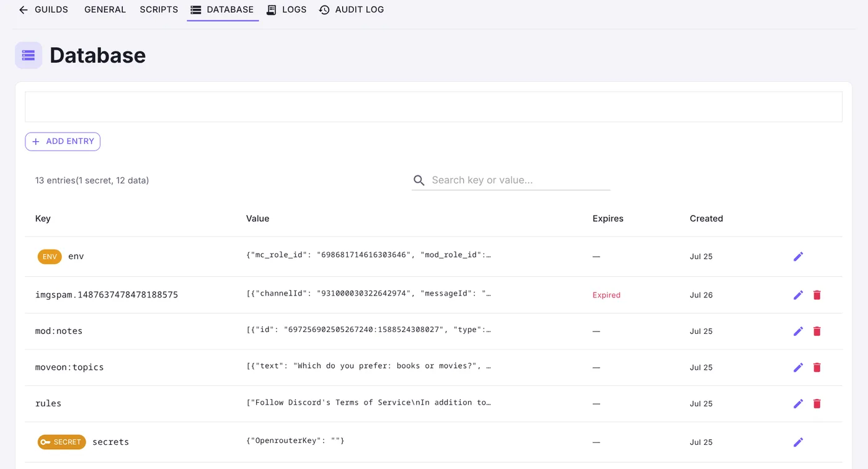Click the mc_role_id value of env

coord(368,255)
